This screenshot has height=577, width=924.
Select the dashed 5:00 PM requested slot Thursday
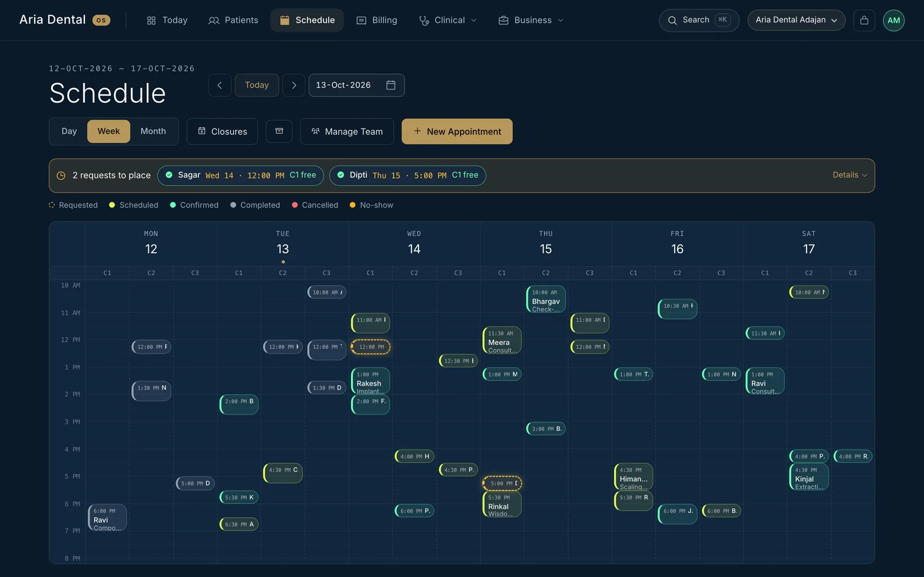[x=502, y=483]
